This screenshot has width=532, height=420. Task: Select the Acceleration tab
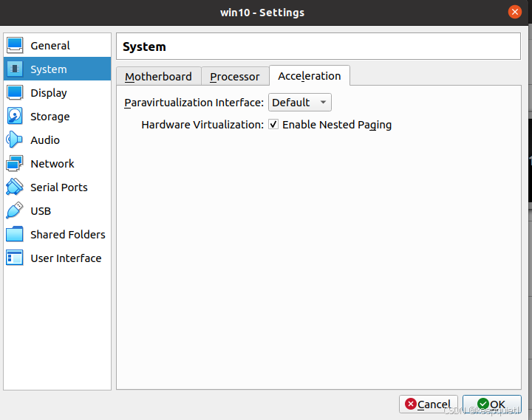point(310,76)
